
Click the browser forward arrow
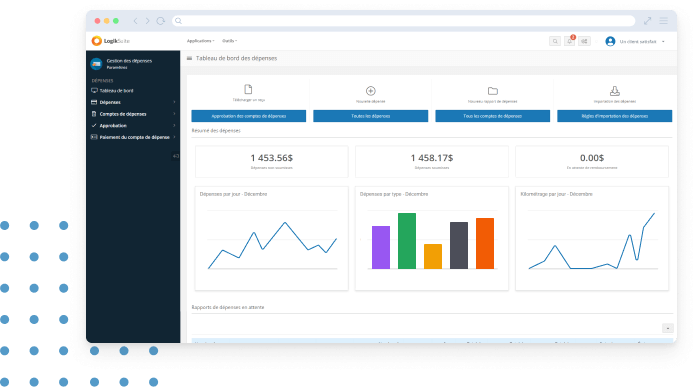pos(148,21)
